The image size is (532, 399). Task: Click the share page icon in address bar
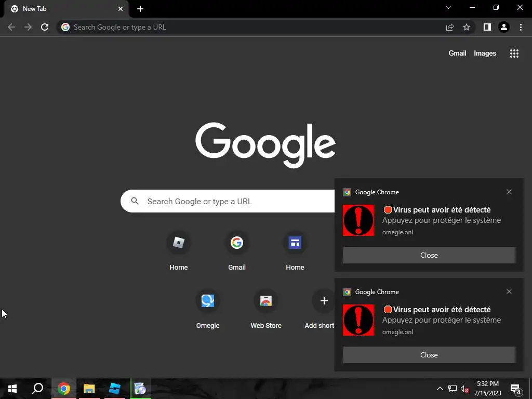point(450,27)
